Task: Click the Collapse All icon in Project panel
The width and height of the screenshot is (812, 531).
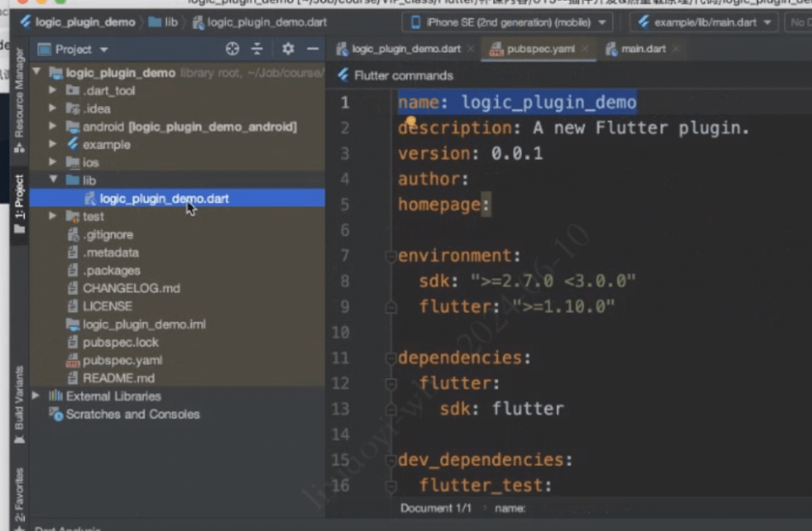Action: [x=257, y=49]
